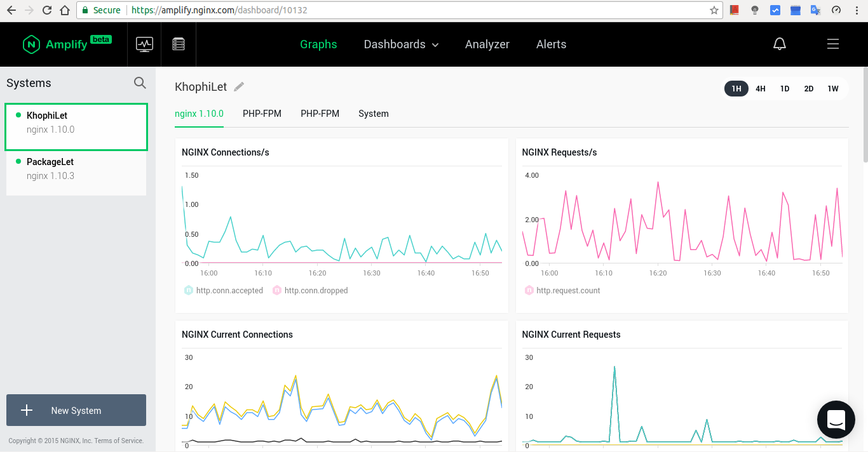Image resolution: width=868 pixels, height=452 pixels.
Task: Click the New System button
Action: point(76,411)
